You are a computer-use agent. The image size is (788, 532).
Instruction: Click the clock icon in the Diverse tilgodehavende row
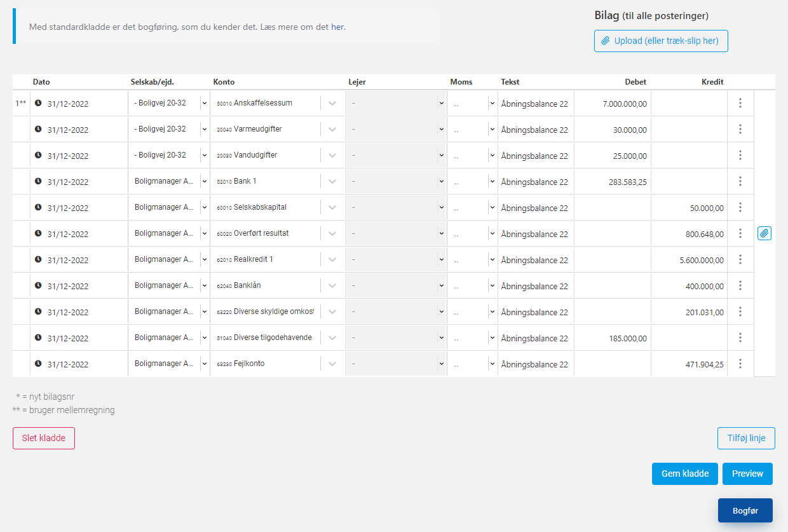(38, 338)
